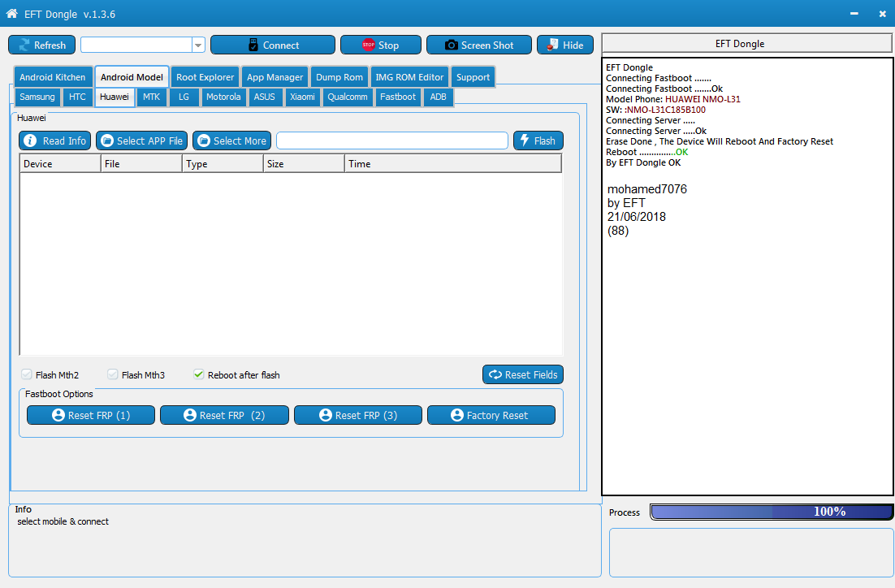Screen dimensions: 895x588
Task: Click the Select More button
Action: point(231,141)
